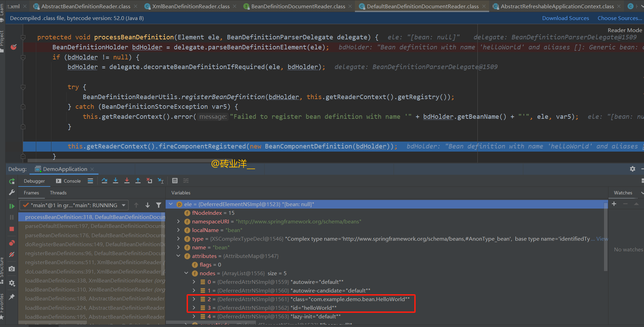644x327 pixels.
Task: Click the Choose Sources link
Action: [620, 18]
